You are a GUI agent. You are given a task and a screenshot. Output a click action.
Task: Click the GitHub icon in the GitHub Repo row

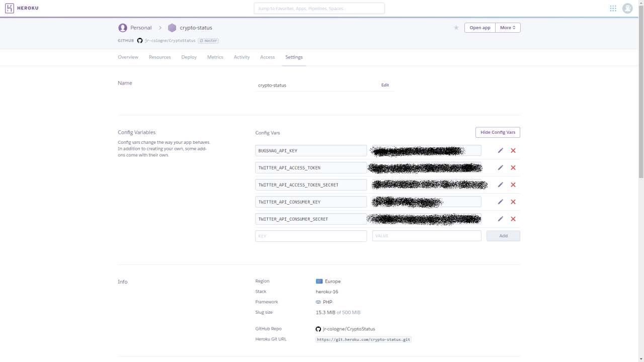(x=318, y=329)
